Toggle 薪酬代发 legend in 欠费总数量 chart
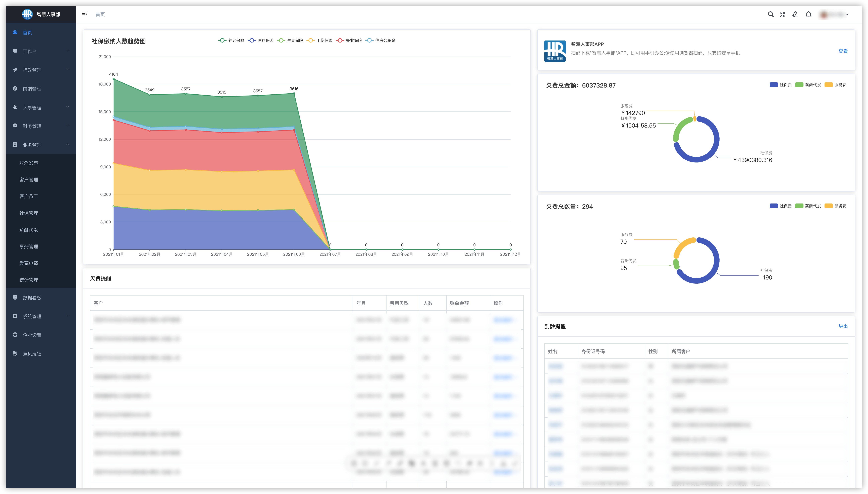 coord(808,206)
